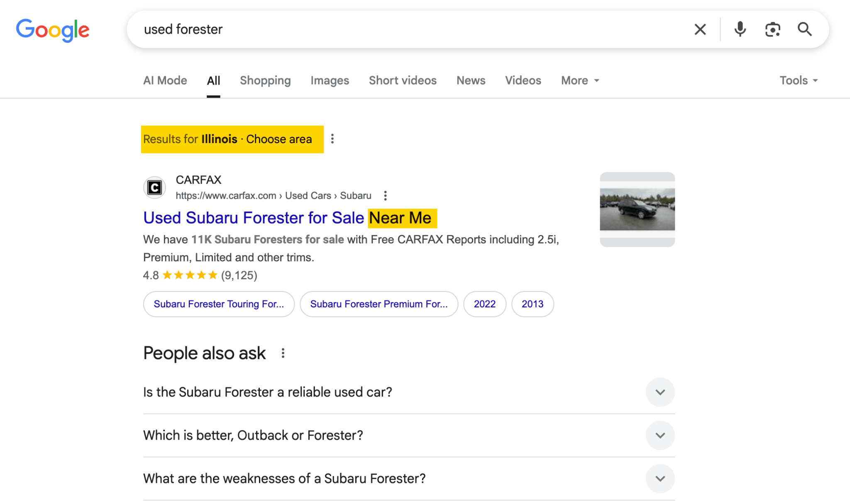Open Google Lens camera icon
Screen dimensions: 850x504
click(x=773, y=29)
